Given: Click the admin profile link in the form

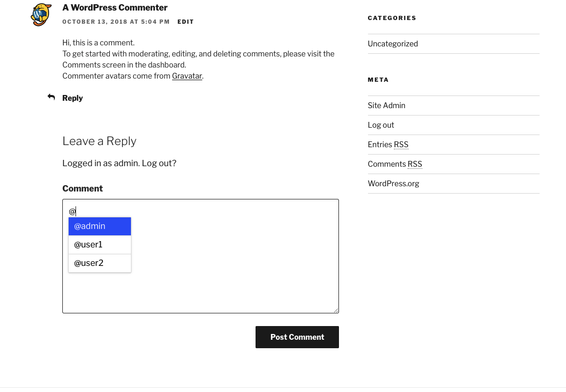Looking at the screenshot, I should coord(100,163).
